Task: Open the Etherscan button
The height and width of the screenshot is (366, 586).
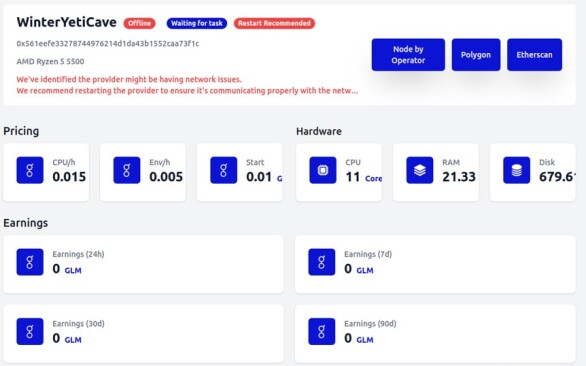Action: (534, 55)
